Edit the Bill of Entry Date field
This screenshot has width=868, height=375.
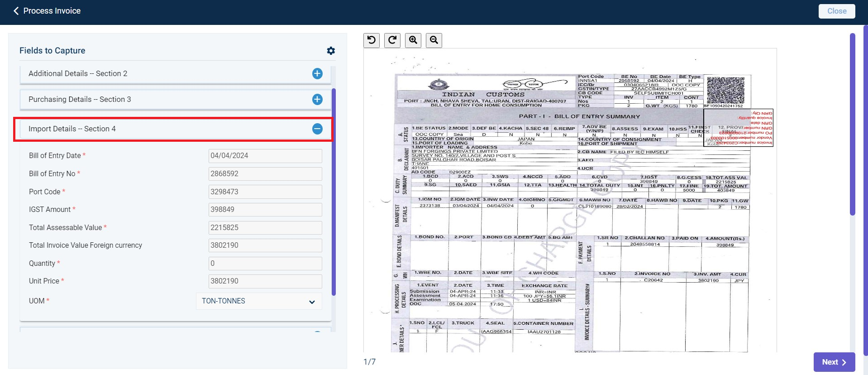265,156
